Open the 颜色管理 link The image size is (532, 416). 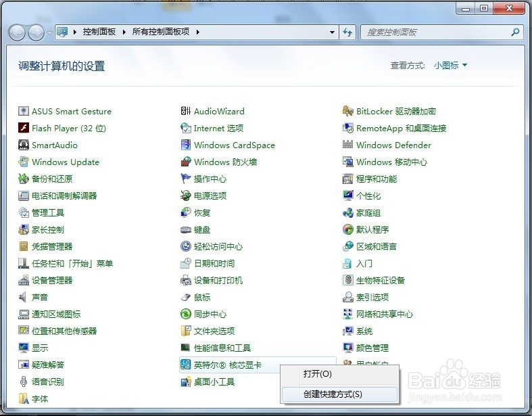coord(372,348)
